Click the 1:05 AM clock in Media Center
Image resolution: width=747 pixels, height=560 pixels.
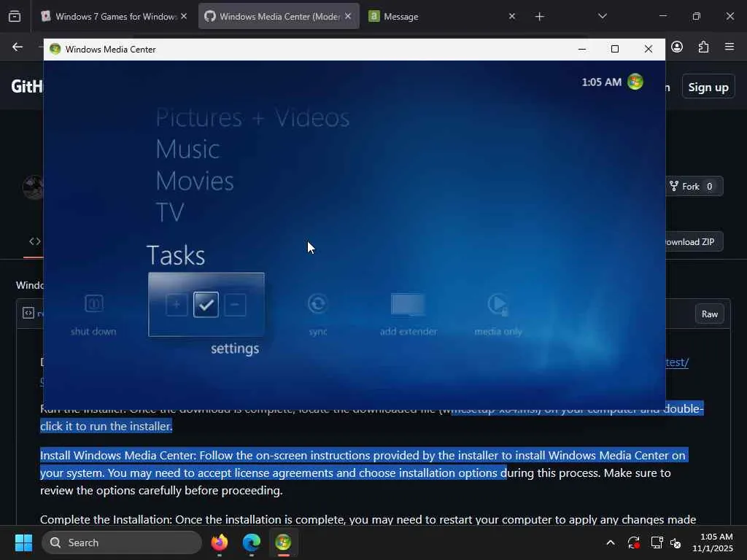(x=602, y=82)
